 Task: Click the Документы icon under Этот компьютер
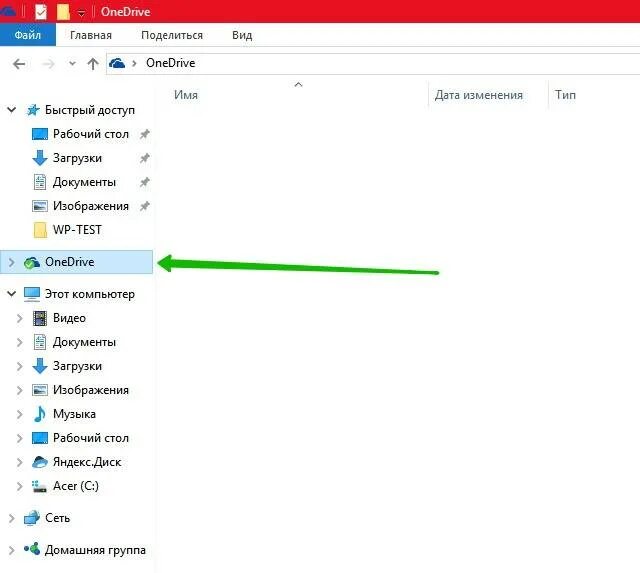tap(40, 342)
